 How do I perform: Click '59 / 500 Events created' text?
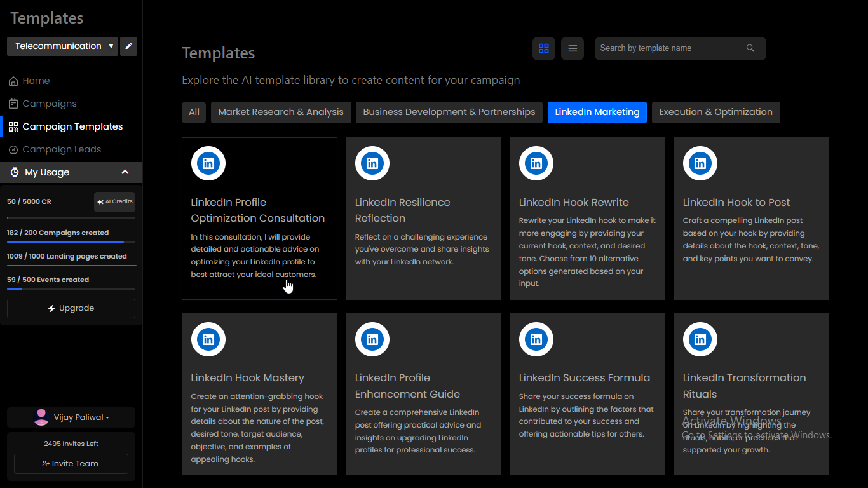pyautogui.click(x=48, y=280)
